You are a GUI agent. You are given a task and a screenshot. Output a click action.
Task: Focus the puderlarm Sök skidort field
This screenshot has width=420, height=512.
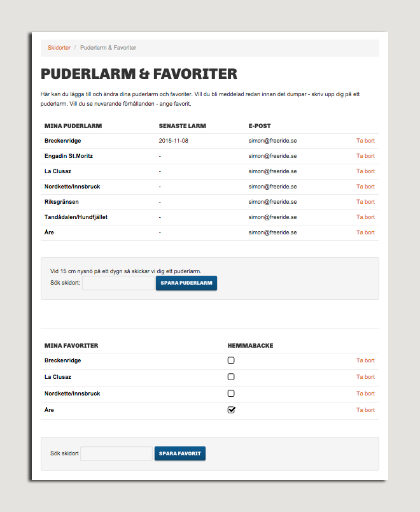(118, 283)
